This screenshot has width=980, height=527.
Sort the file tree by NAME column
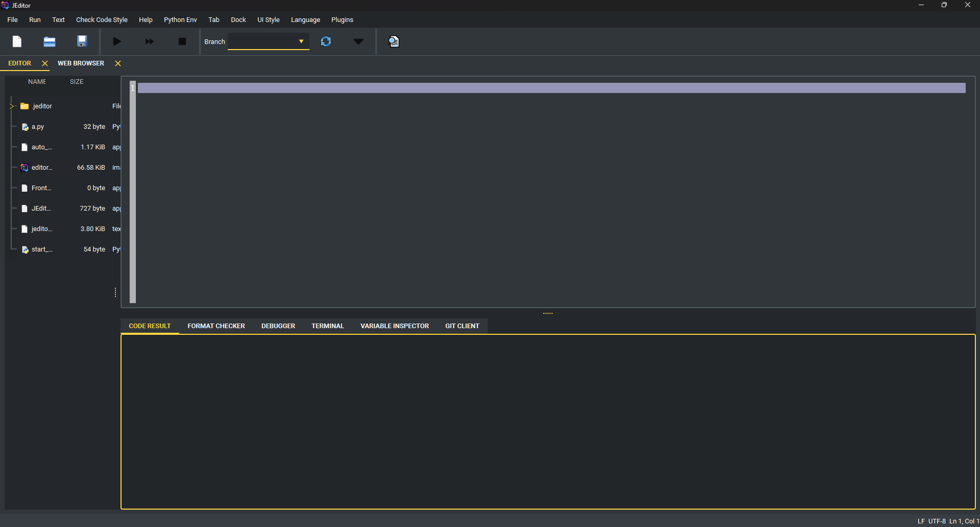tap(37, 82)
